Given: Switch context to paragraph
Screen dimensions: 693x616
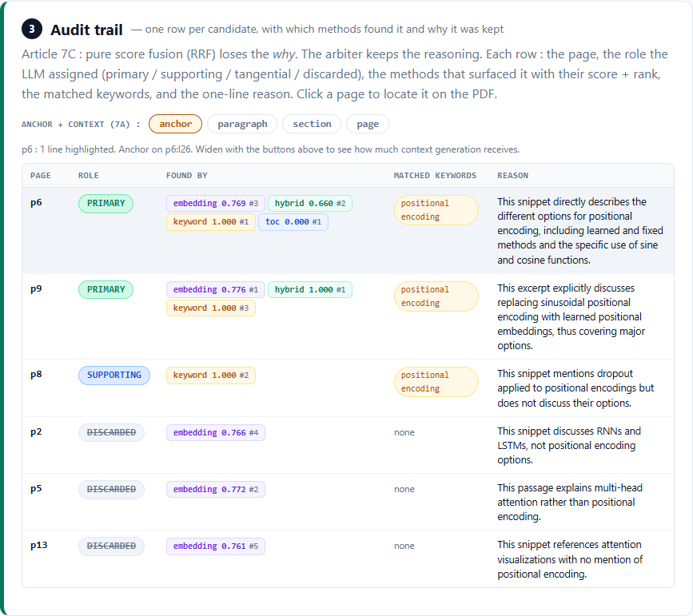Looking at the screenshot, I should click(x=242, y=124).
